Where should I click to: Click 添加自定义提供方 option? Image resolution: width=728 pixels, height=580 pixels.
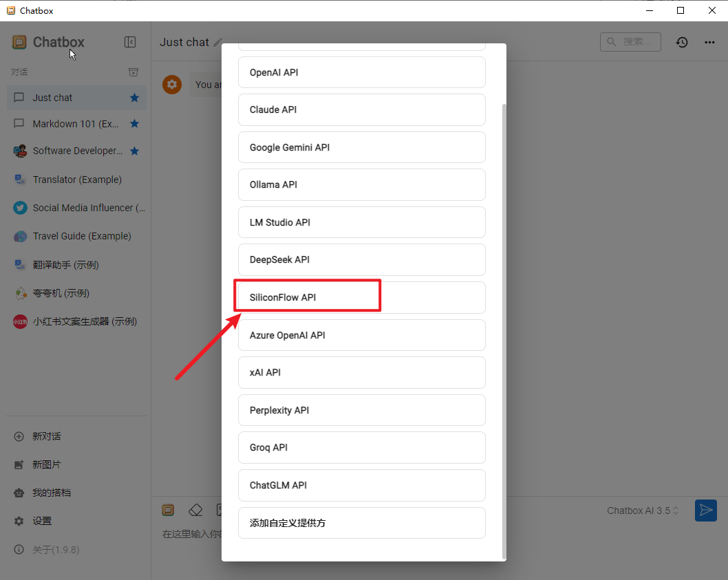pos(362,523)
